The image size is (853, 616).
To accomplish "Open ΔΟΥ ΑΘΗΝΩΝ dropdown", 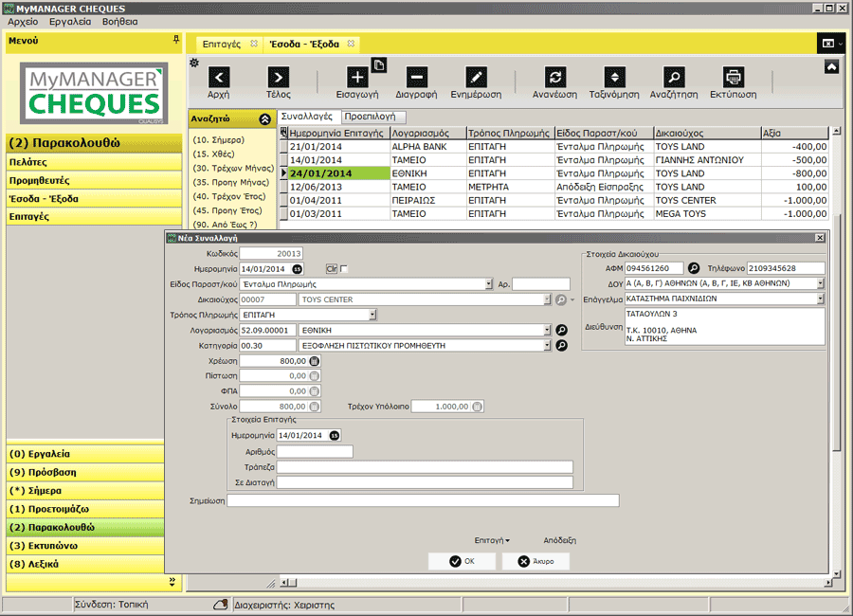I will [x=821, y=283].
